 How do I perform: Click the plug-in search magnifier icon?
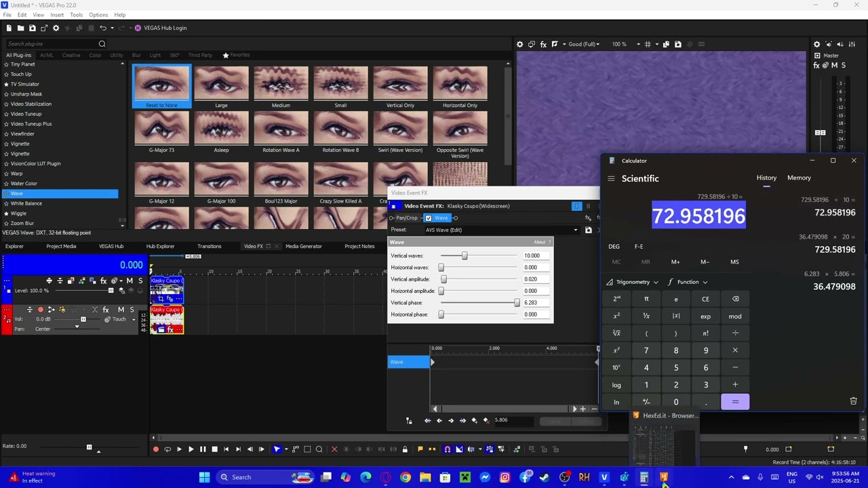point(102,44)
